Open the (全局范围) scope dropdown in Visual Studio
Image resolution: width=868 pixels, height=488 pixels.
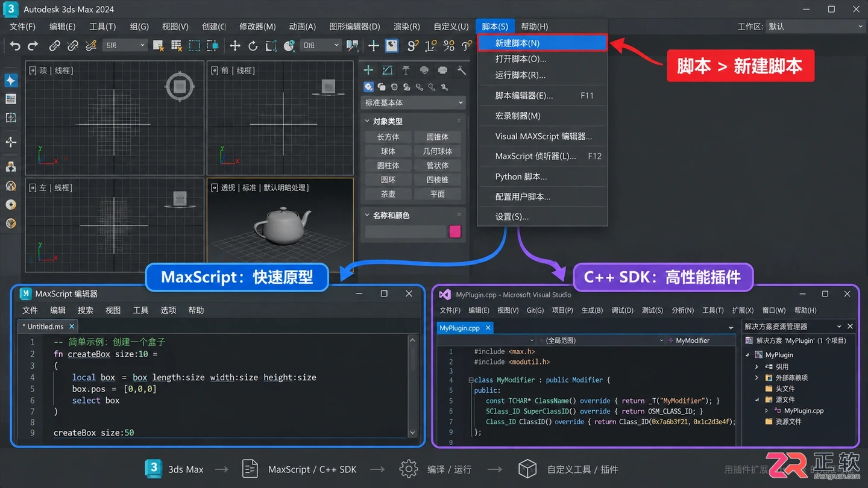[600, 340]
